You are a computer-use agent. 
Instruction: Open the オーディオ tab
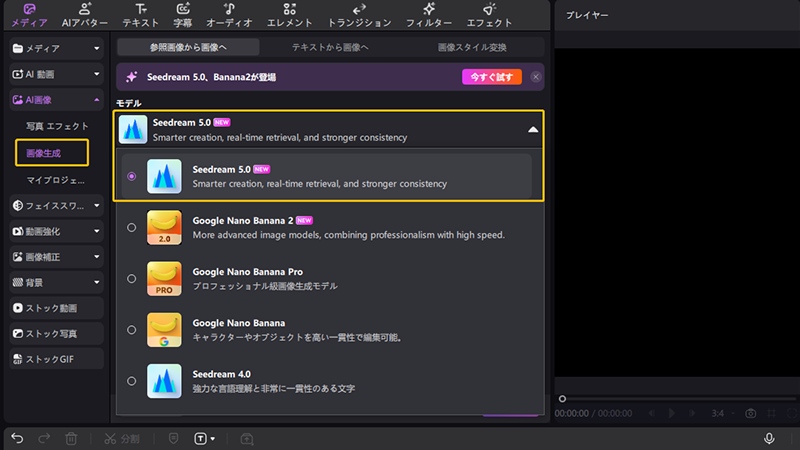tap(229, 15)
